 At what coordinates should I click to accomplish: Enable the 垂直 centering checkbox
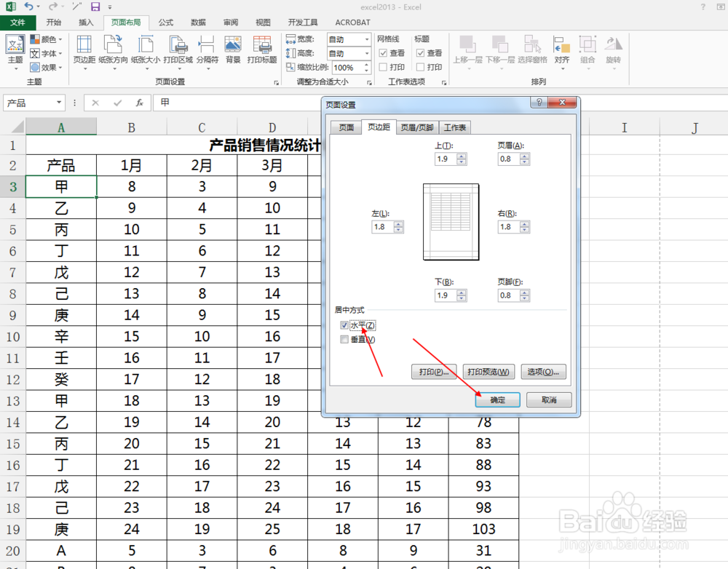click(x=344, y=339)
